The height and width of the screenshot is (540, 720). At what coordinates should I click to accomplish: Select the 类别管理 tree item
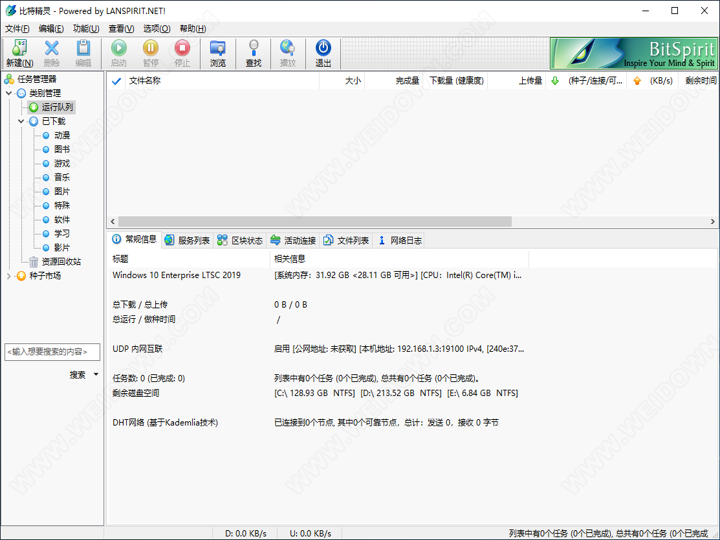[39, 93]
